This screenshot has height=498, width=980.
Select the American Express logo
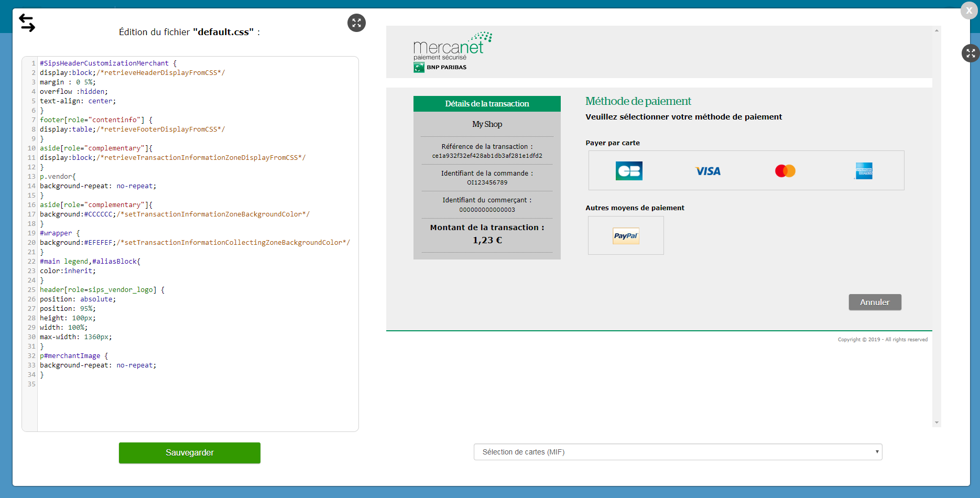tap(864, 171)
